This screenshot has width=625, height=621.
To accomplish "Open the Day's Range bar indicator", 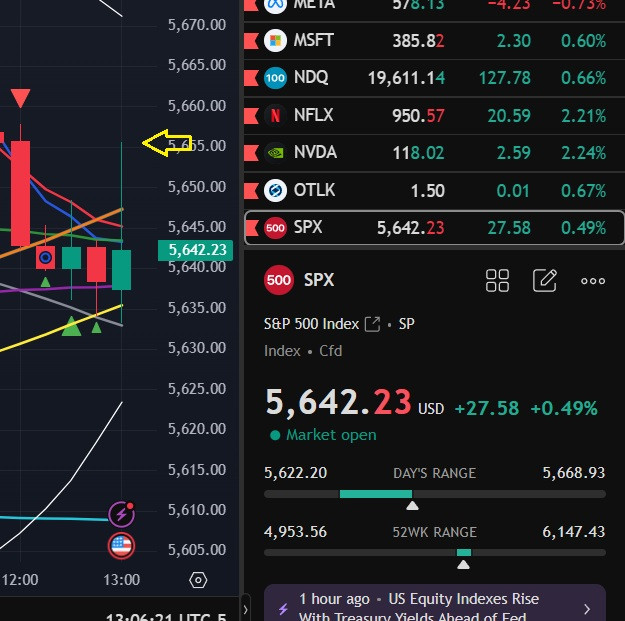I will 435,494.
